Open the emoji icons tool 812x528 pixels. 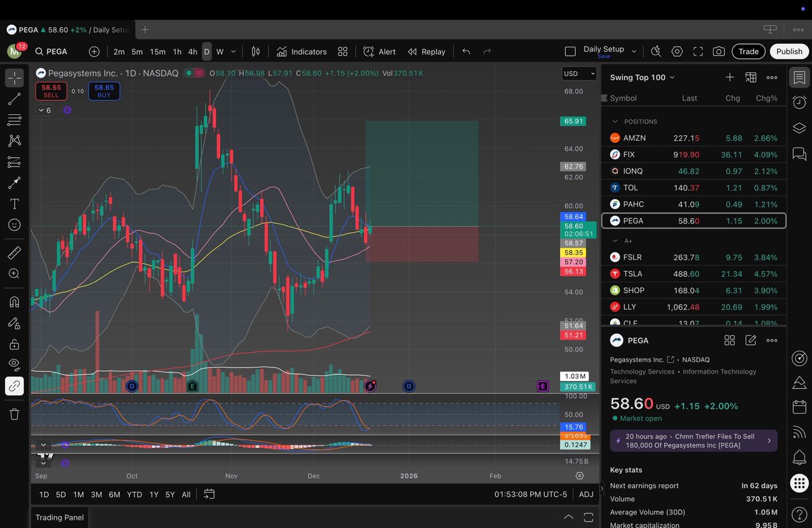[x=14, y=225]
